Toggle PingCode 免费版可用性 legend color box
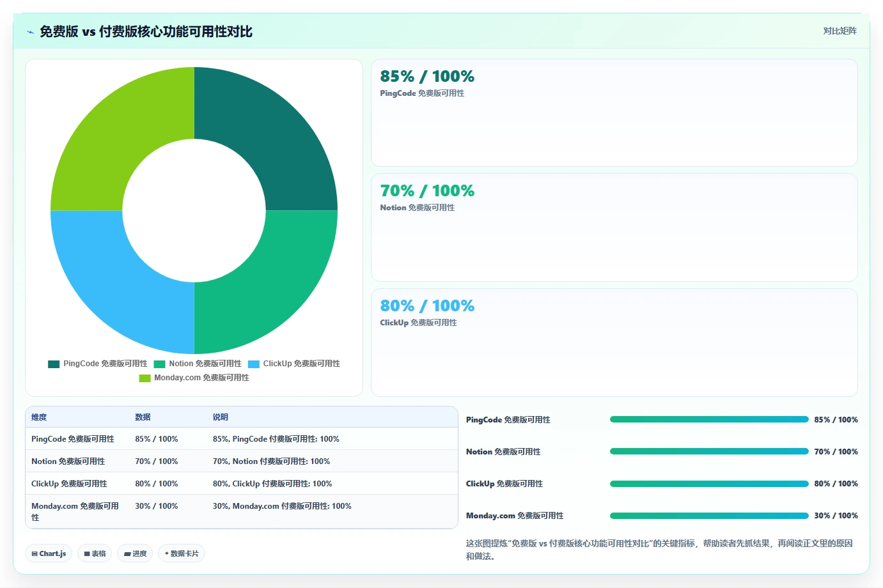This screenshot has width=883, height=588. click(x=54, y=364)
